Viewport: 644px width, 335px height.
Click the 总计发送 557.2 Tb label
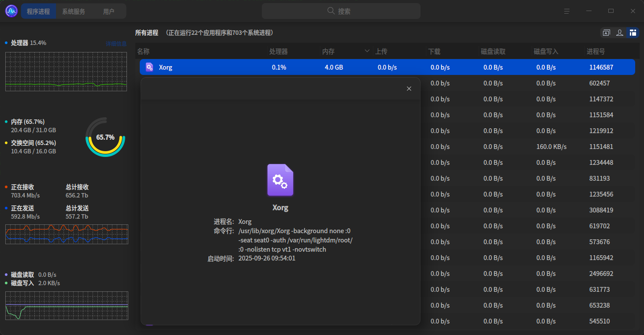click(x=77, y=212)
